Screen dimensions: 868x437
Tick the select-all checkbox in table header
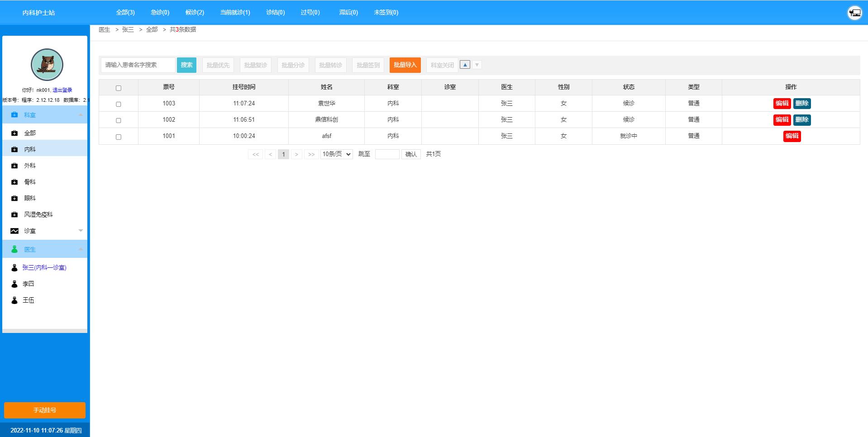pos(119,88)
